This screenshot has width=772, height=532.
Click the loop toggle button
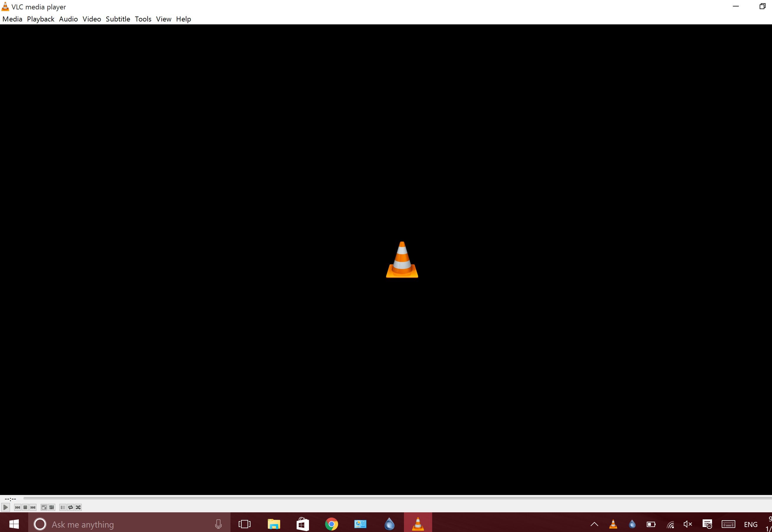pyautogui.click(x=70, y=507)
